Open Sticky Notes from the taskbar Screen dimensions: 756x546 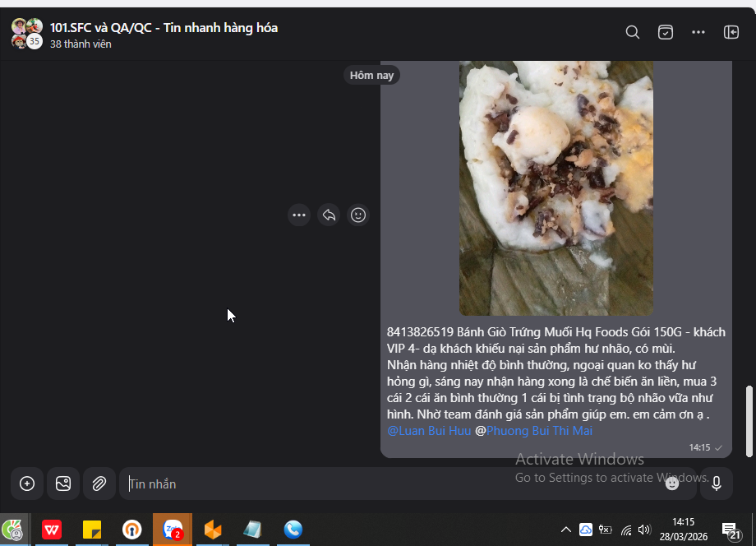[91, 530]
